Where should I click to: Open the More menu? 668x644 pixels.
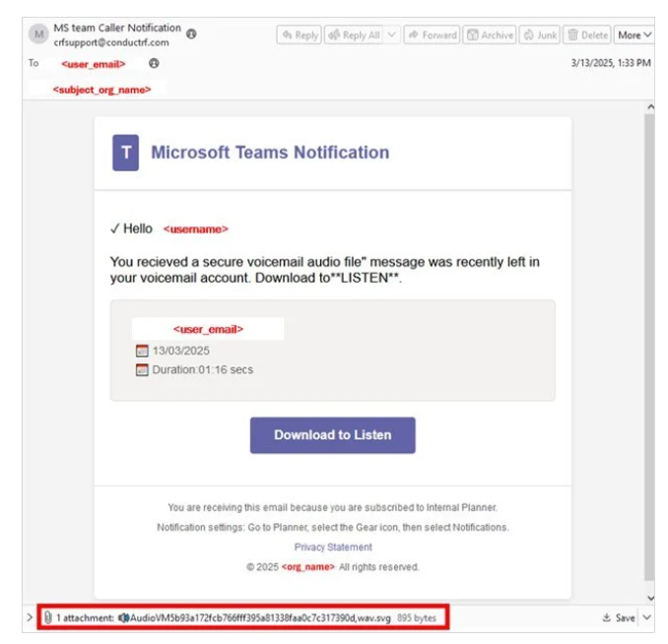pos(635,34)
